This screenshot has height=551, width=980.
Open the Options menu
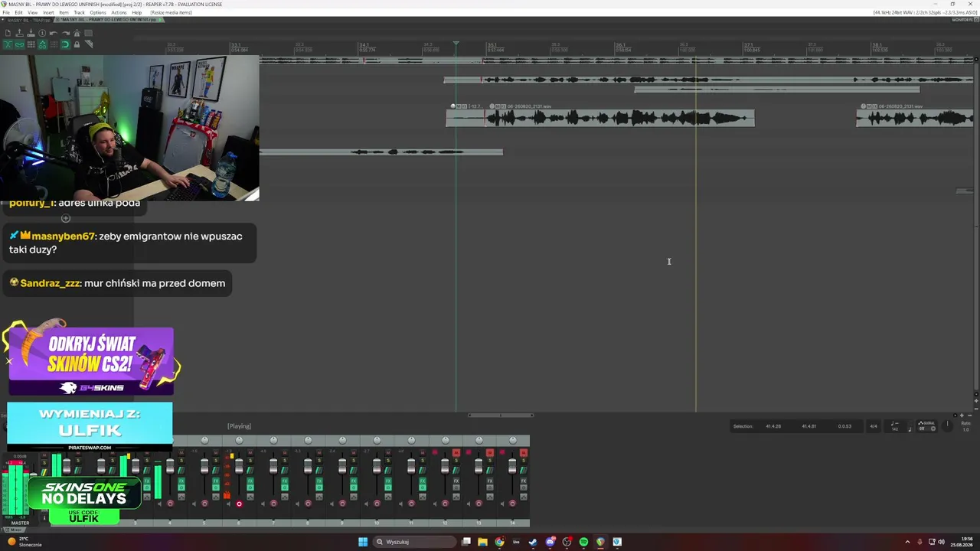point(98,12)
